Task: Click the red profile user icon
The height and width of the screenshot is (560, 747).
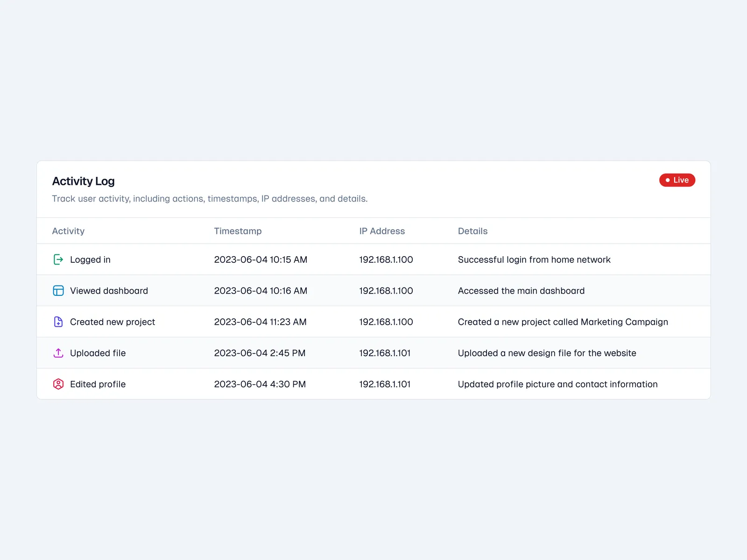Action: 58,384
